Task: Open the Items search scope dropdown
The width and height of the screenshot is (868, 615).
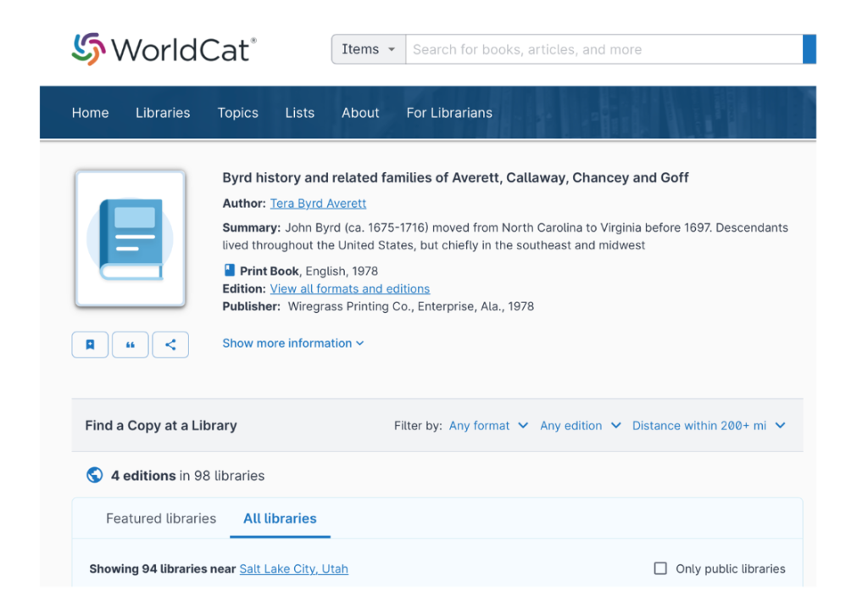Action: tap(368, 49)
